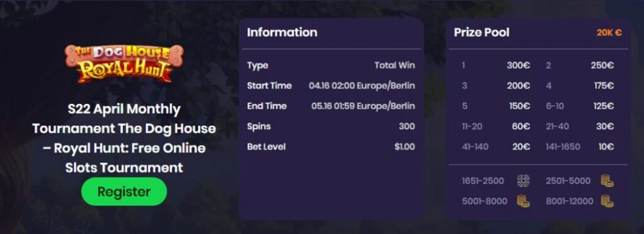Select the Prize Pool panel heading
The height and width of the screenshot is (234, 644).
point(481,33)
